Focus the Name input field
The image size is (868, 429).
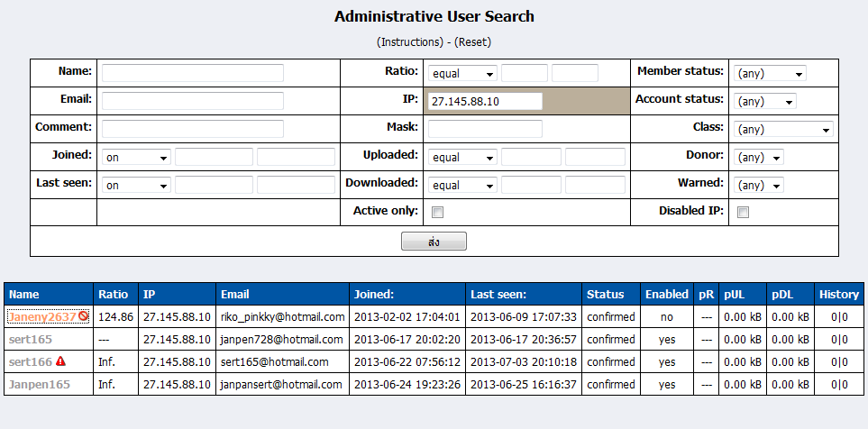pyautogui.click(x=193, y=72)
